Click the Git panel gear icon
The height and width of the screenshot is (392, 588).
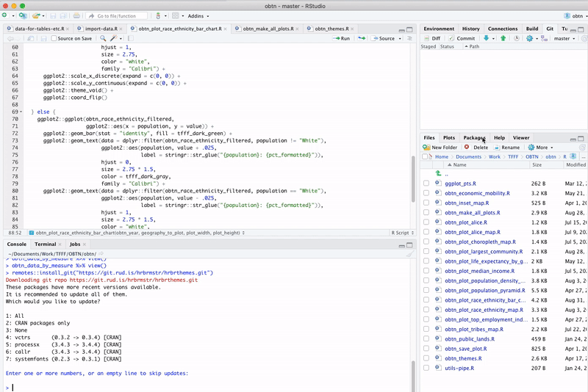pos(529,38)
